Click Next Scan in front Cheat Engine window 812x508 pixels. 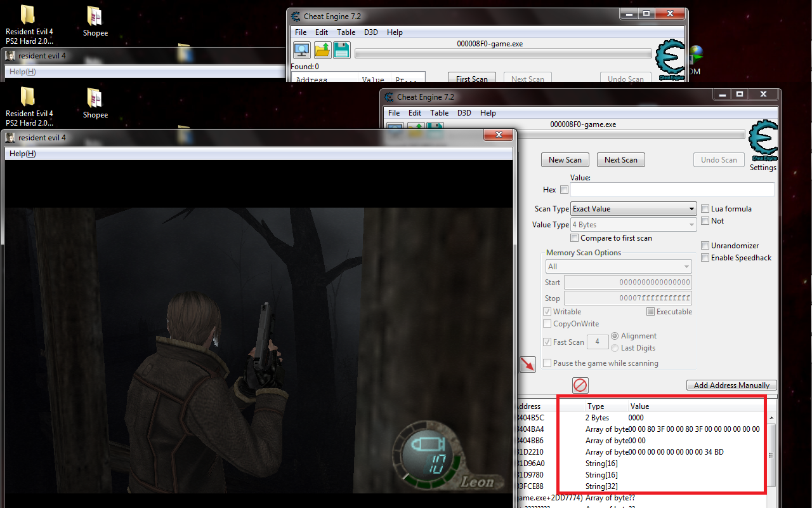(x=621, y=160)
